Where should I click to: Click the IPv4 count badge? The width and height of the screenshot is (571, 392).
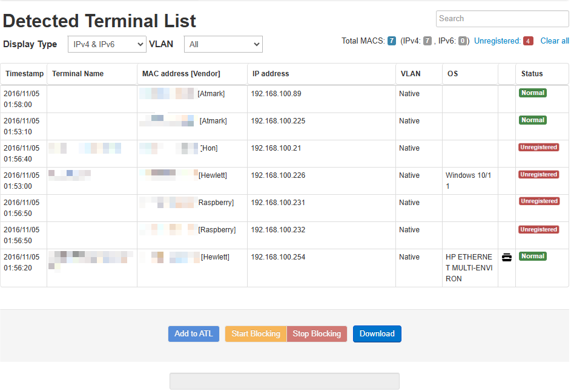(427, 41)
